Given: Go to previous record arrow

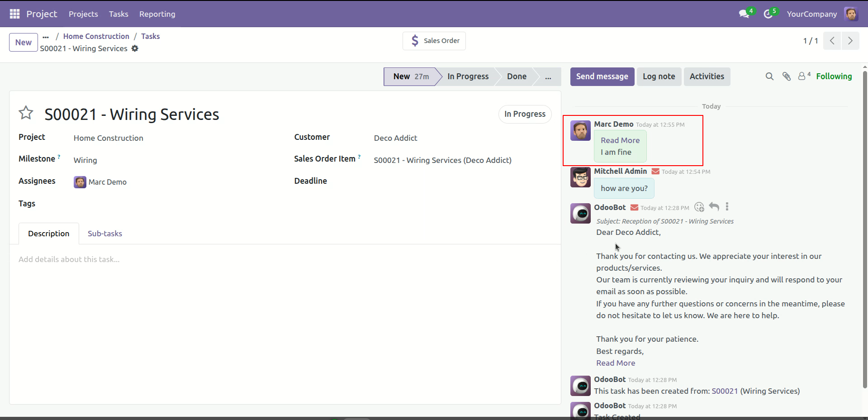Looking at the screenshot, I should [832, 41].
